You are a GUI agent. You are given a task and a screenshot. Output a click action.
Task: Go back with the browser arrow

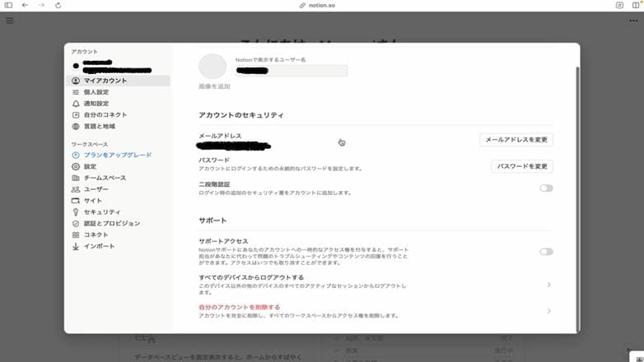pos(25,5)
